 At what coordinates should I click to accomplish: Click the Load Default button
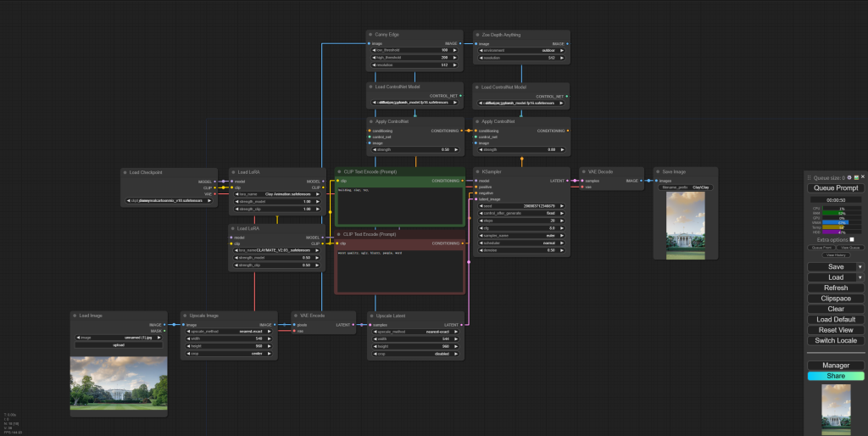point(835,320)
